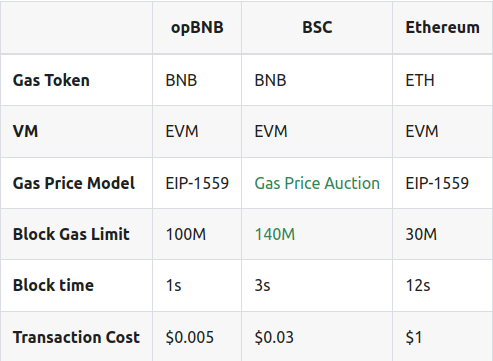Select the BSC transaction cost $0.03
Image resolution: width=493 pixels, height=361 pixels.
[274, 337]
